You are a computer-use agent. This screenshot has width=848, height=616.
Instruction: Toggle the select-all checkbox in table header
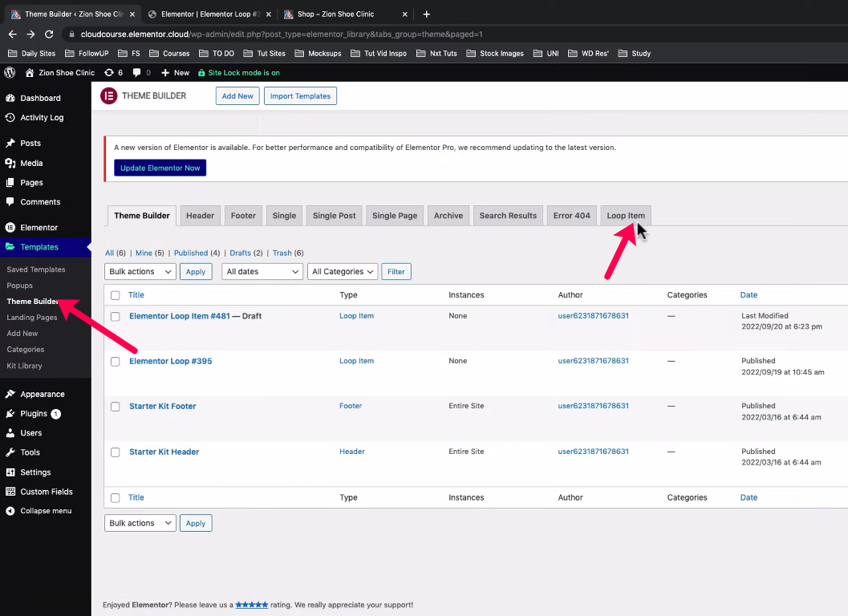115,295
